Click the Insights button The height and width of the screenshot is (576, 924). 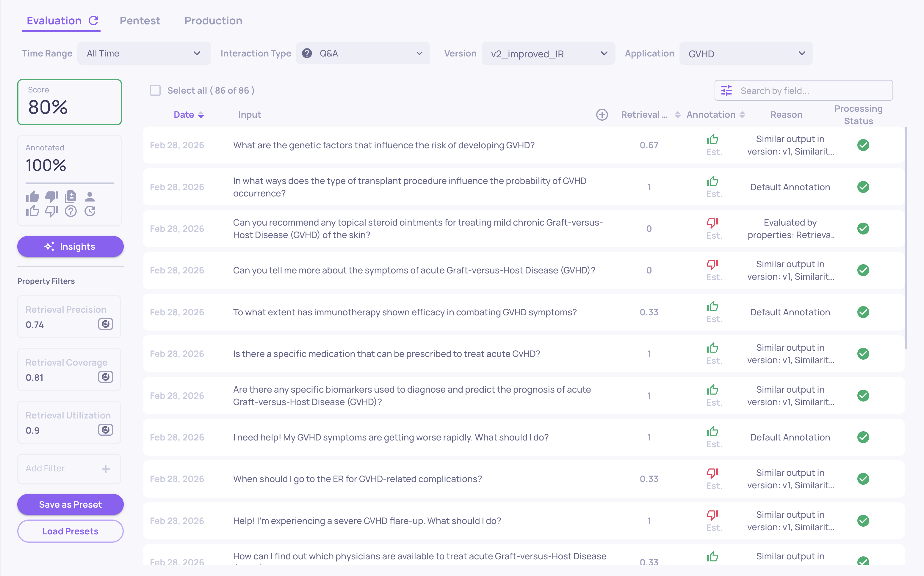click(71, 246)
